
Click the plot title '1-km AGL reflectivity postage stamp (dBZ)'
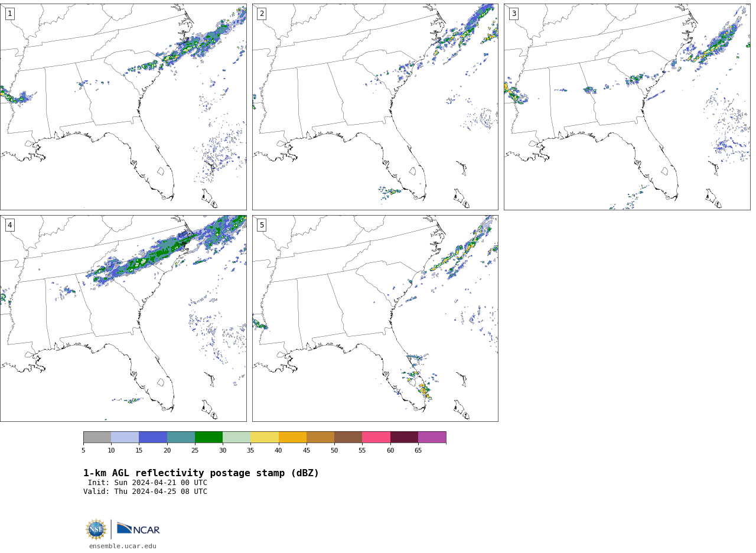(x=201, y=473)
